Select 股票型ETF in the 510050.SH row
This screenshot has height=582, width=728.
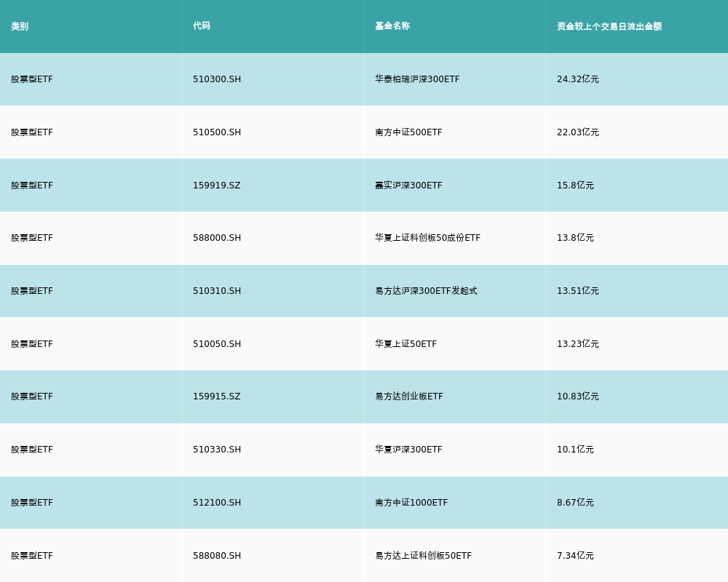coord(32,344)
